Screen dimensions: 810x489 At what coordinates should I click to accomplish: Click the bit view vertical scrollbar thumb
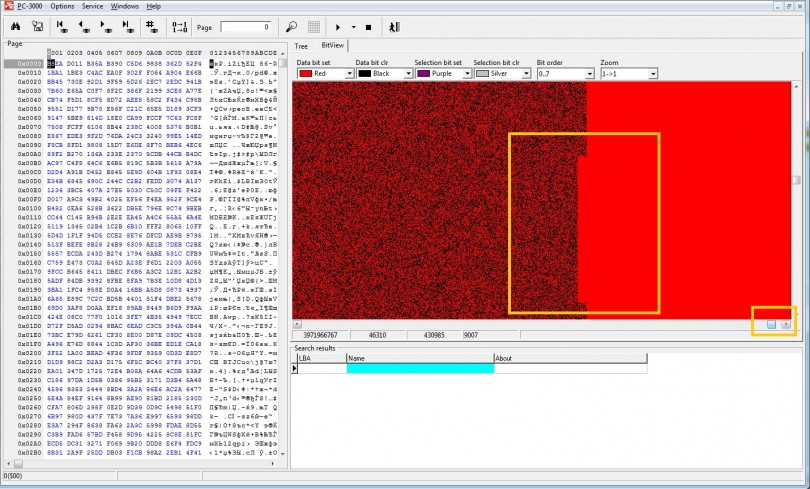pyautogui.click(x=796, y=180)
